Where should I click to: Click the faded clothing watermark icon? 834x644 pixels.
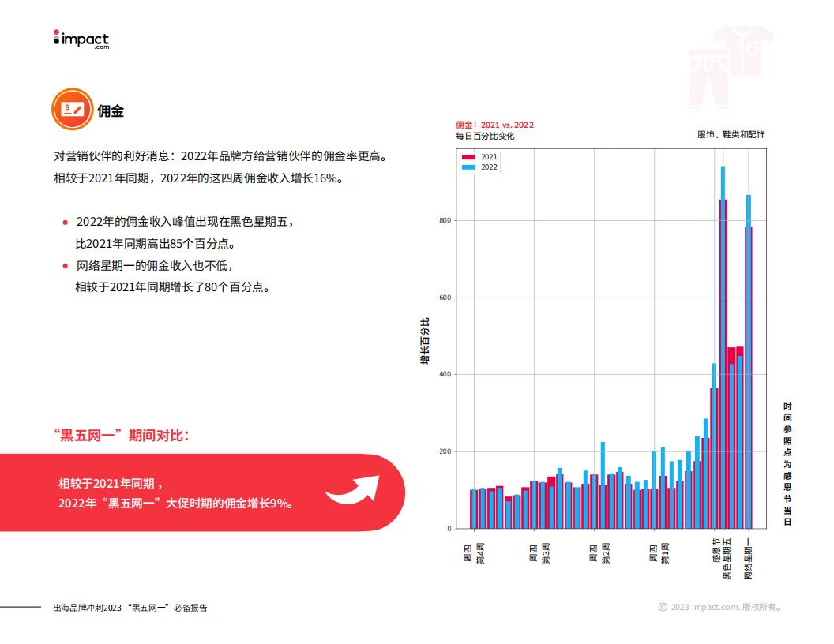(x=731, y=66)
